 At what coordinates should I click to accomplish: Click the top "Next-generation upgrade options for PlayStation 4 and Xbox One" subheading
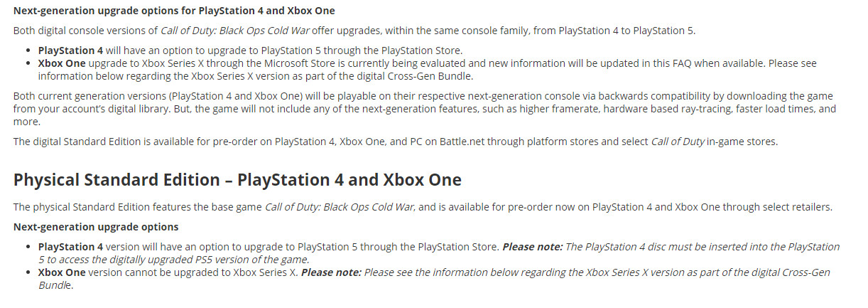click(x=174, y=11)
